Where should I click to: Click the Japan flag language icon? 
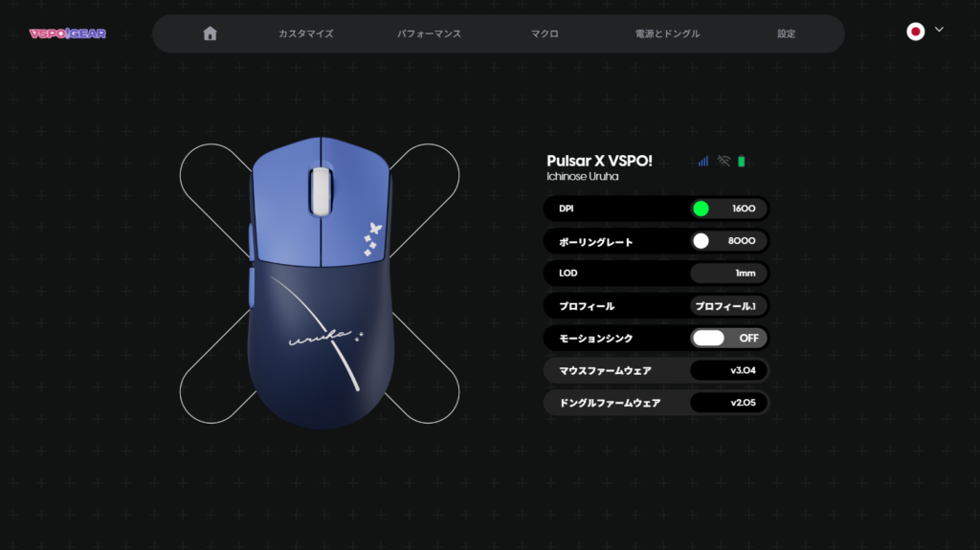915,32
